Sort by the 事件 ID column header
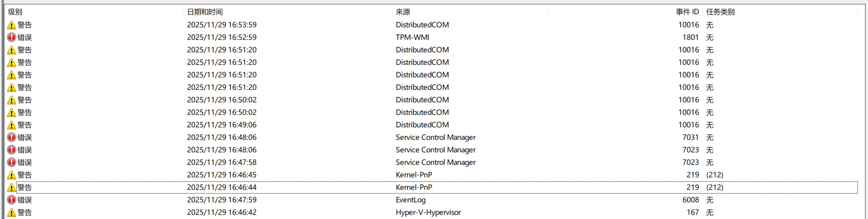868x219 pixels. tap(687, 12)
